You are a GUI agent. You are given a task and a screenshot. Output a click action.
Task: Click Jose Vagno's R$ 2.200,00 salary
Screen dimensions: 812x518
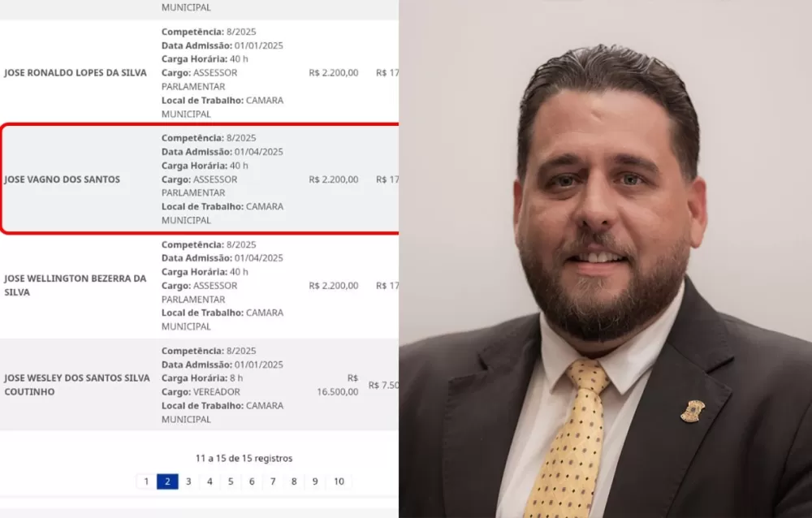(334, 179)
